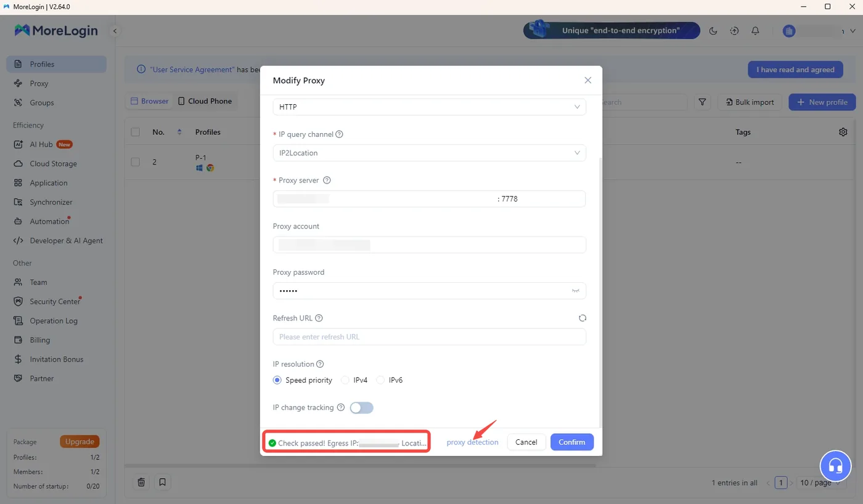Open Synchronizer in sidebar

click(x=56, y=202)
